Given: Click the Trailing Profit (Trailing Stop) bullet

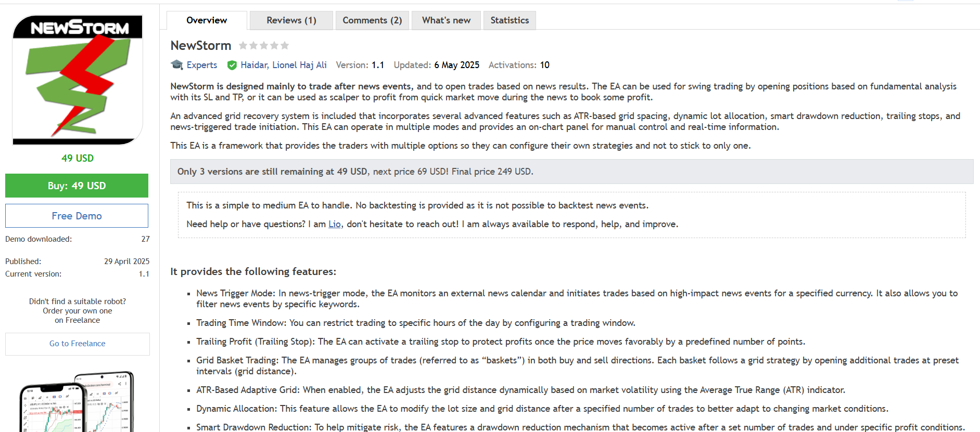Looking at the screenshot, I should (x=501, y=342).
